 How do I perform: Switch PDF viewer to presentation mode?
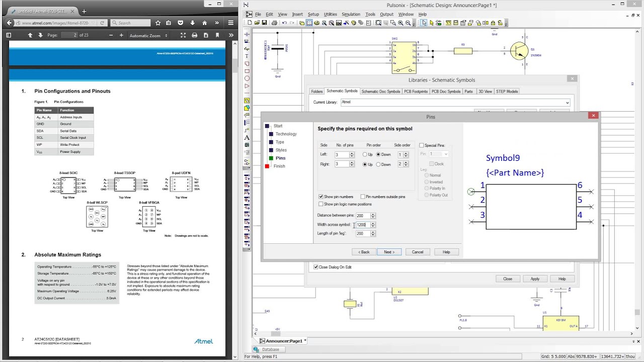click(x=182, y=35)
